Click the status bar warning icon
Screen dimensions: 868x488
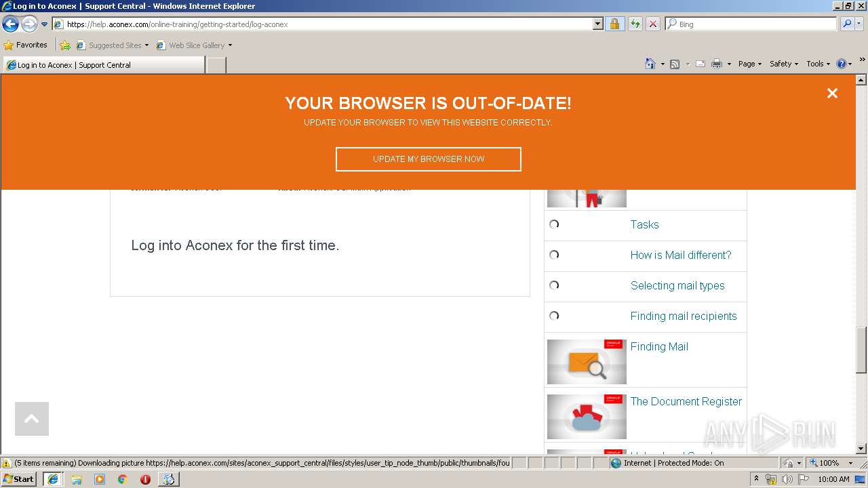click(x=6, y=463)
